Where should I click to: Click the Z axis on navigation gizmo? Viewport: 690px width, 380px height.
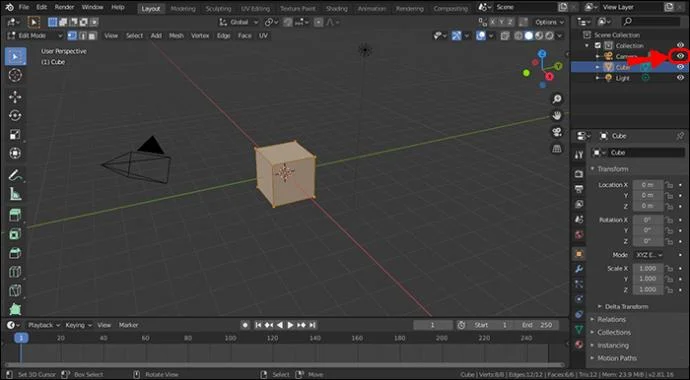click(x=543, y=54)
